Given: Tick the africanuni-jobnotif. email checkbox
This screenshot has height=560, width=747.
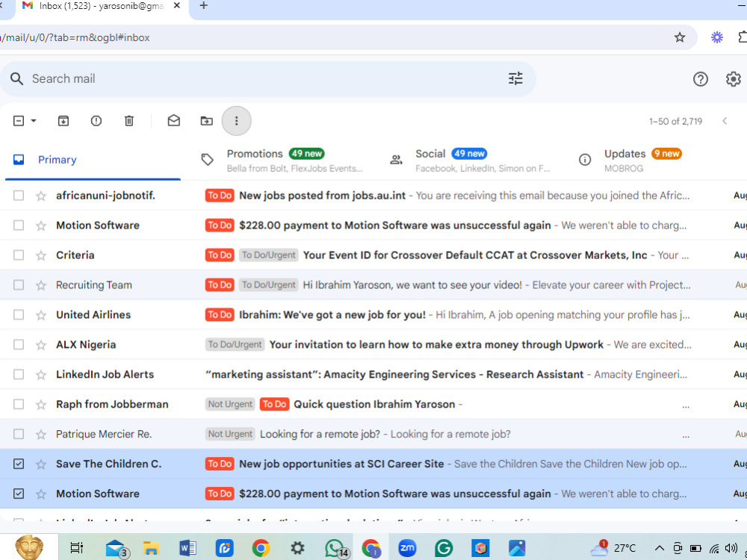Looking at the screenshot, I should [19, 195].
